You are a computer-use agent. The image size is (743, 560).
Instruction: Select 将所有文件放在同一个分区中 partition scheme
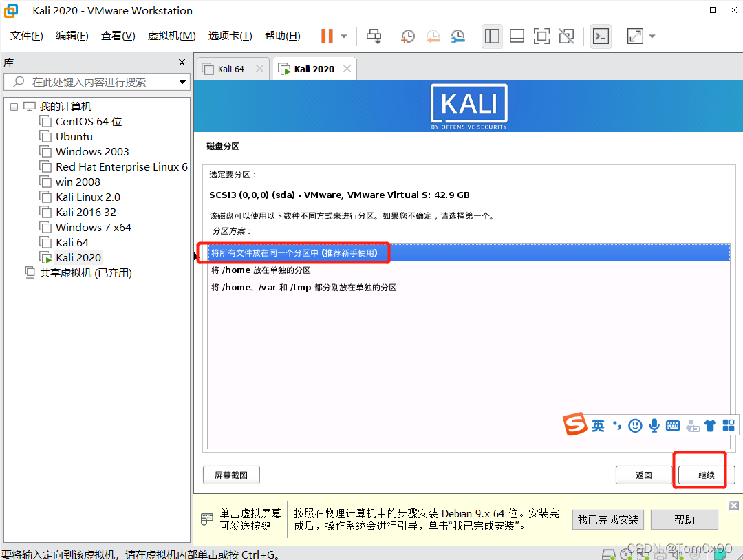point(469,253)
